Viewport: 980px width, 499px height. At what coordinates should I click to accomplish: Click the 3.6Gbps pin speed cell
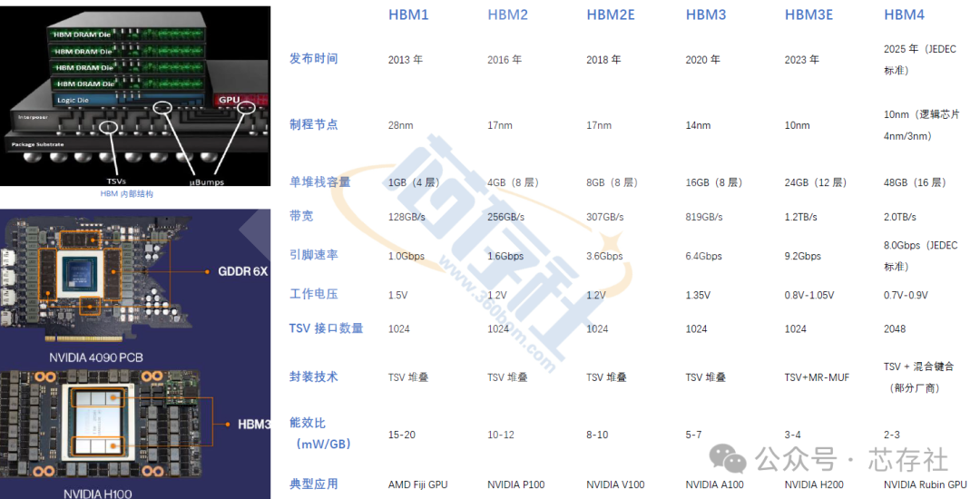click(x=604, y=256)
